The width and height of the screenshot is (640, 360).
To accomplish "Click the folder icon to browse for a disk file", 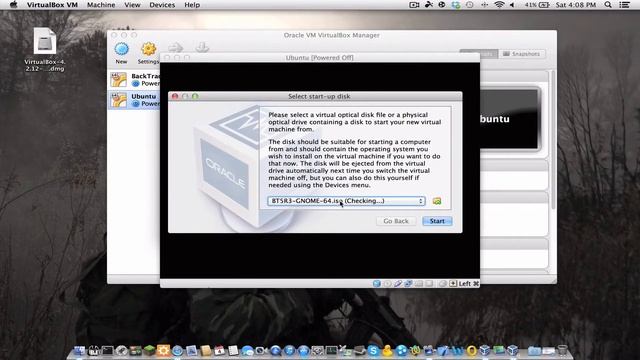I will pos(437,201).
